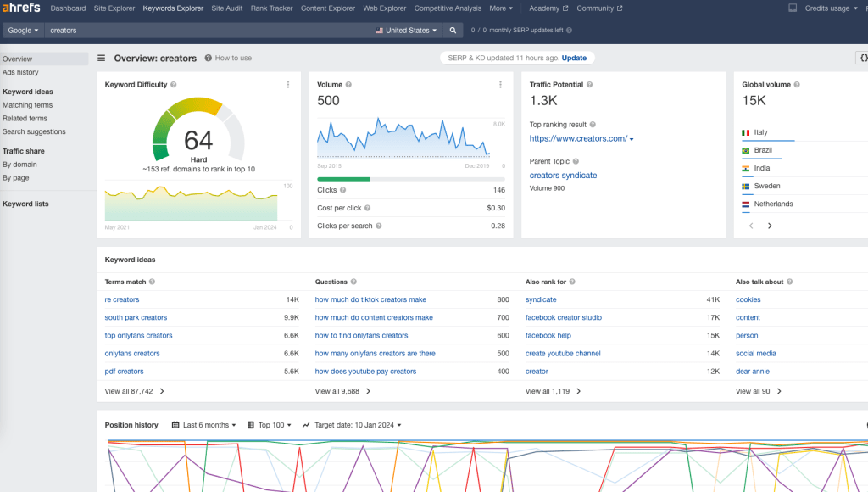This screenshot has height=492, width=868.
Task: Click View all 87,742 terms
Action: (135, 391)
